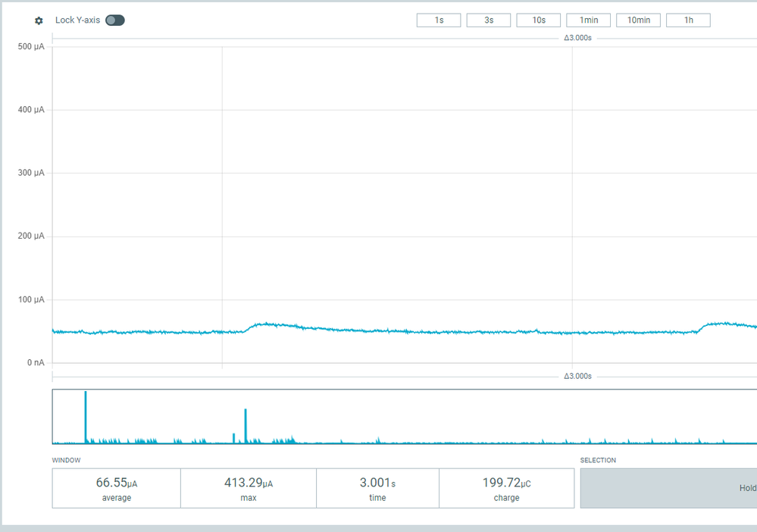
Task: Select the 3.001s time value
Action: click(x=377, y=483)
